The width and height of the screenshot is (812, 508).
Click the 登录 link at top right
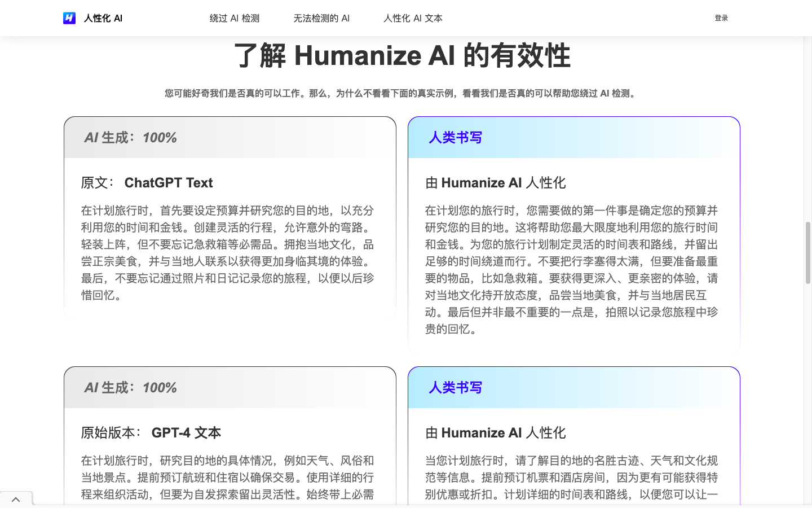(x=721, y=17)
